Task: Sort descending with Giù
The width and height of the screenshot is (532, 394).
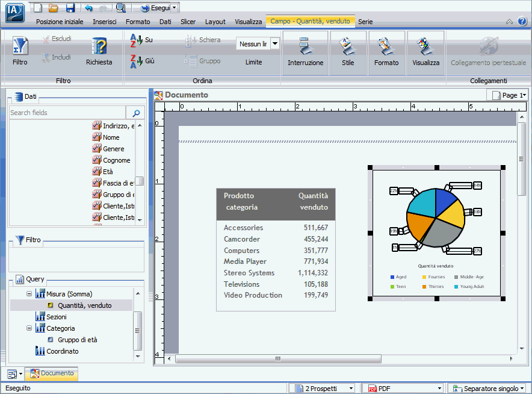Action: (x=142, y=61)
